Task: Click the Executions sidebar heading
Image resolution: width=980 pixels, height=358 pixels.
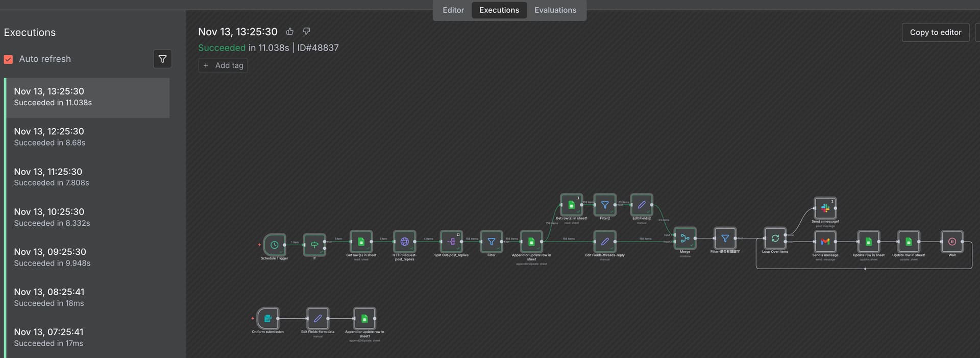Action: click(30, 32)
